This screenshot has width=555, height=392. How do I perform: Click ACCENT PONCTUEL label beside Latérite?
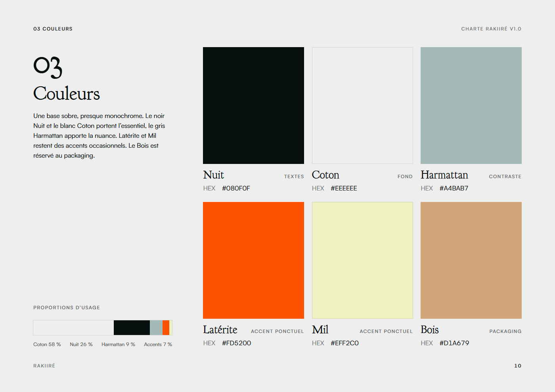click(x=277, y=331)
